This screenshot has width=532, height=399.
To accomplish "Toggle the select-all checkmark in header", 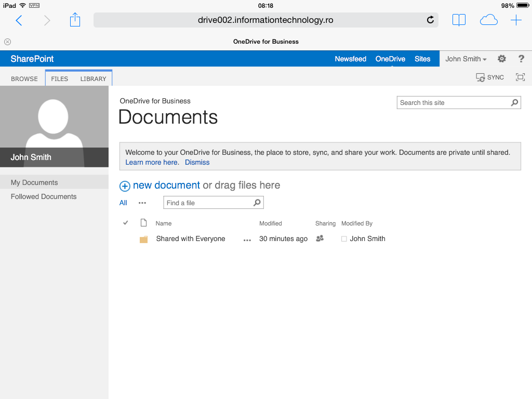I will tap(126, 223).
